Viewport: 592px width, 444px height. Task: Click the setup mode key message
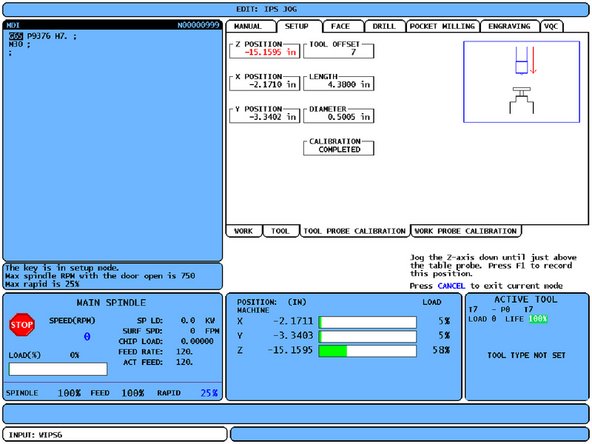(x=62, y=268)
